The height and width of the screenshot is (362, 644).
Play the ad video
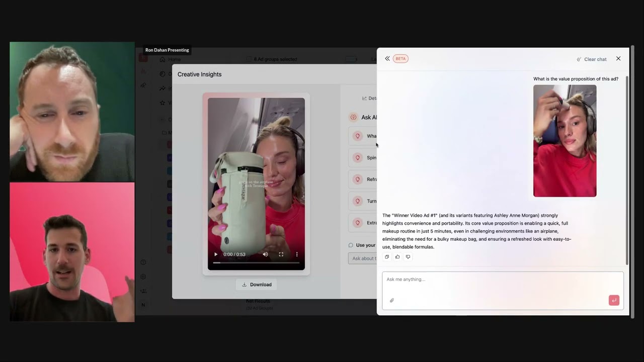coord(216,254)
